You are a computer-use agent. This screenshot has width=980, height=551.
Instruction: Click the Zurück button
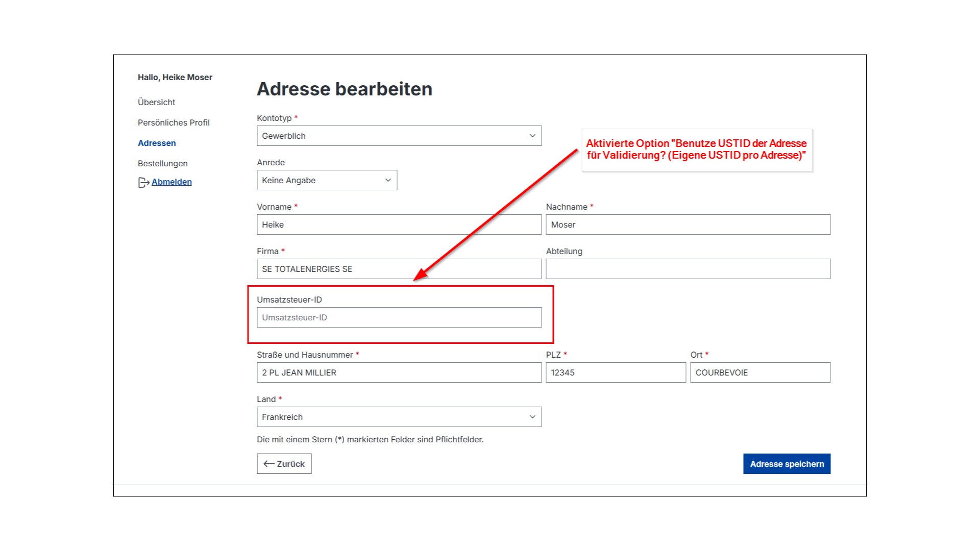pyautogui.click(x=284, y=463)
